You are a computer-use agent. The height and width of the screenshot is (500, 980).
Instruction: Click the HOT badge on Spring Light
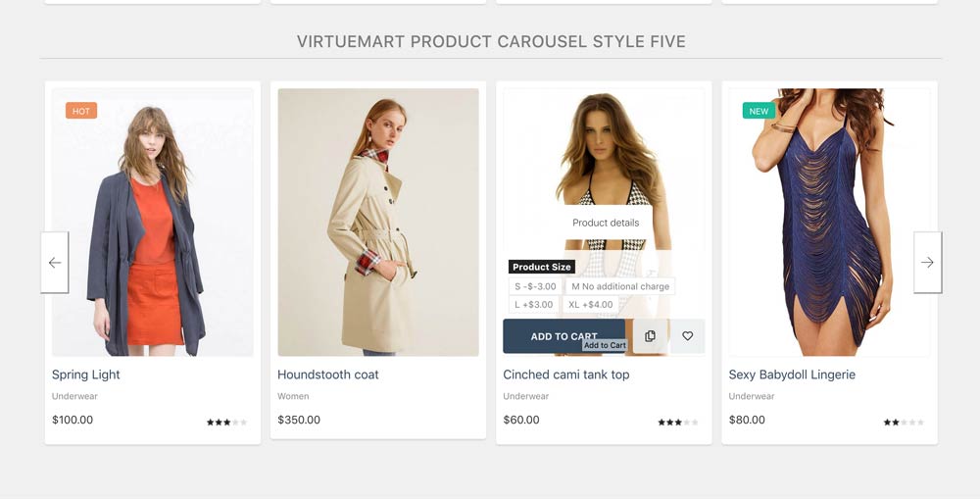[81, 111]
